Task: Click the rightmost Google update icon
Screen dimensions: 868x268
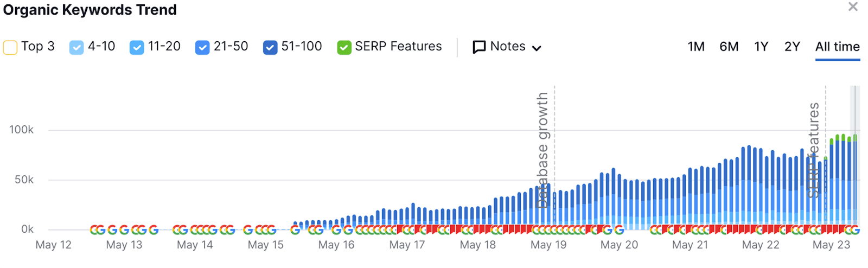Action: tap(855, 230)
